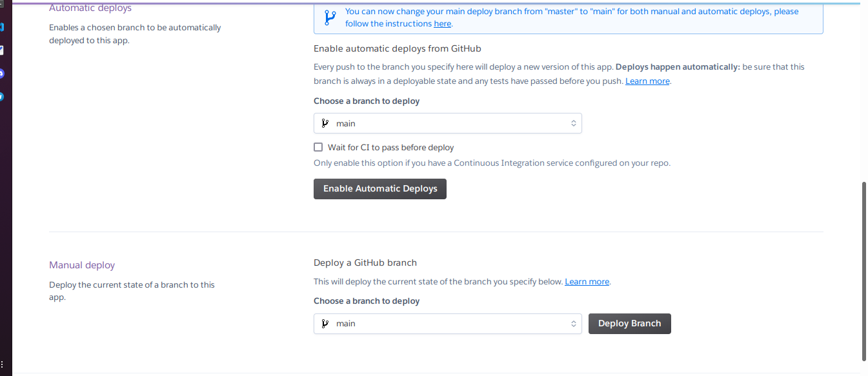Click "Enables a chosen branch" description text
Viewport: 868px width, 376px height.
pyautogui.click(x=135, y=34)
